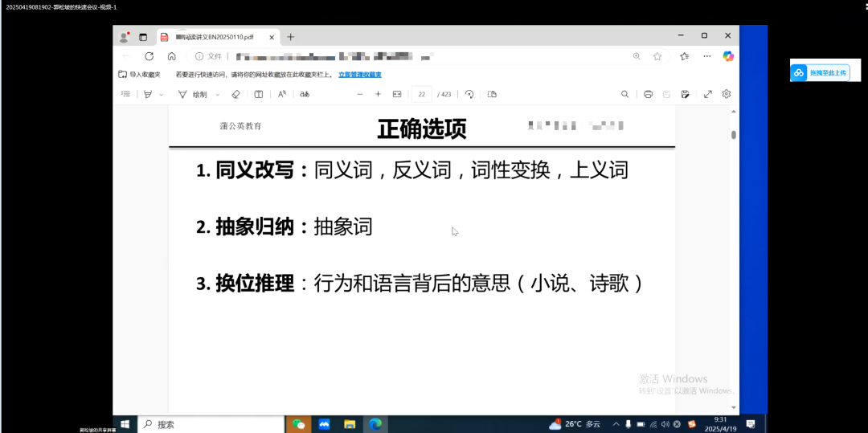The height and width of the screenshot is (433, 868).
Task: Print the PDF using printer icon
Action: click(648, 94)
